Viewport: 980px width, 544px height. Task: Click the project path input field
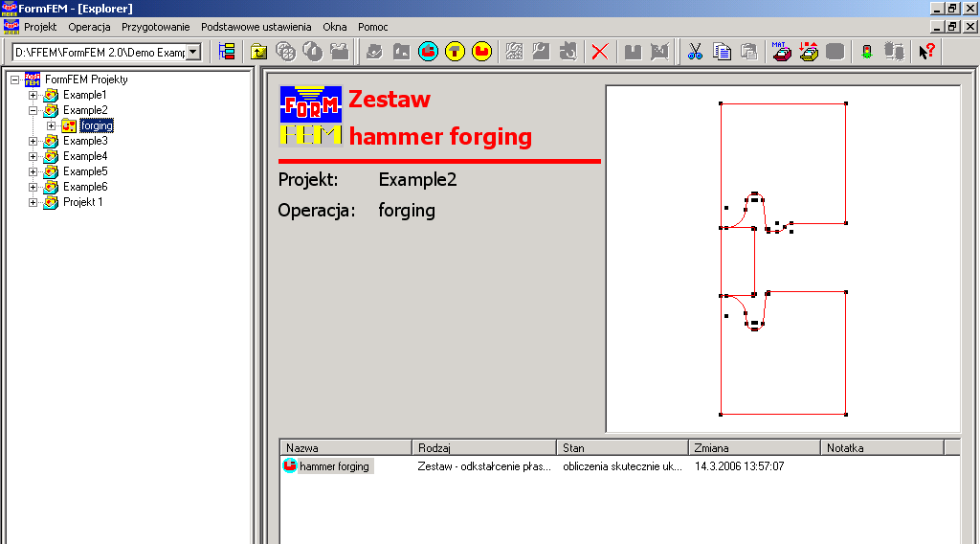[100, 52]
